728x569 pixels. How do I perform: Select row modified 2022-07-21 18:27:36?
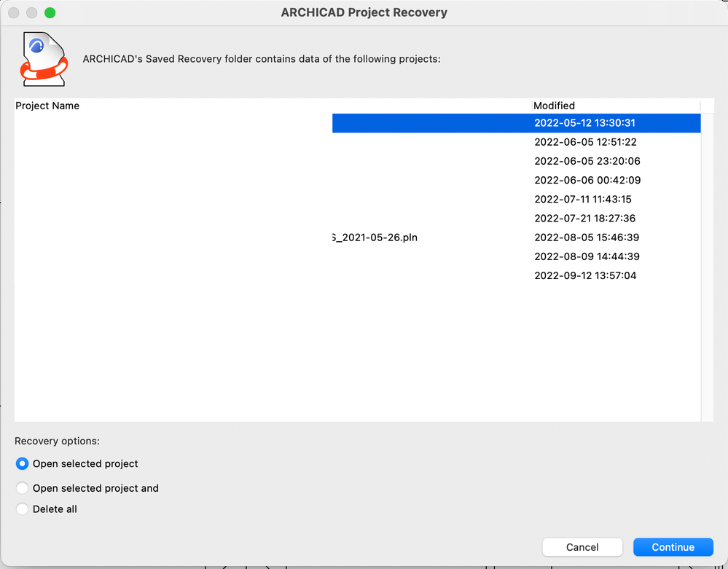pyautogui.click(x=358, y=218)
